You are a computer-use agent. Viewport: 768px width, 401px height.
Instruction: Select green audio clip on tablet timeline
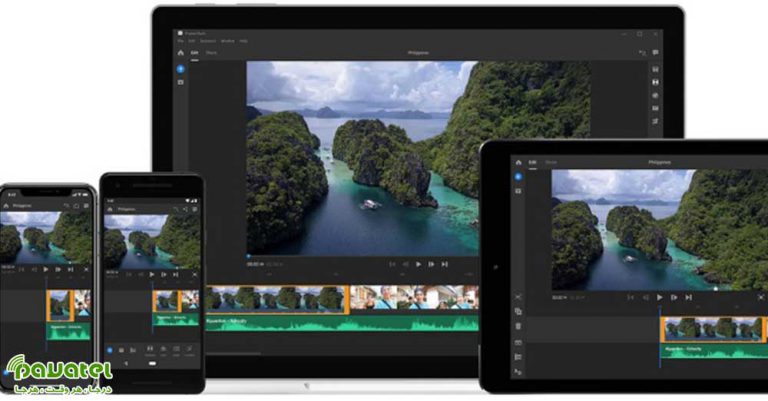tap(714, 351)
